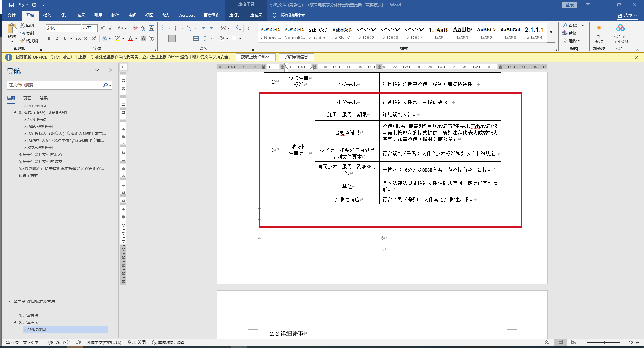
Task: Open the Font dialog launcher in 字体 group
Action: [155, 49]
